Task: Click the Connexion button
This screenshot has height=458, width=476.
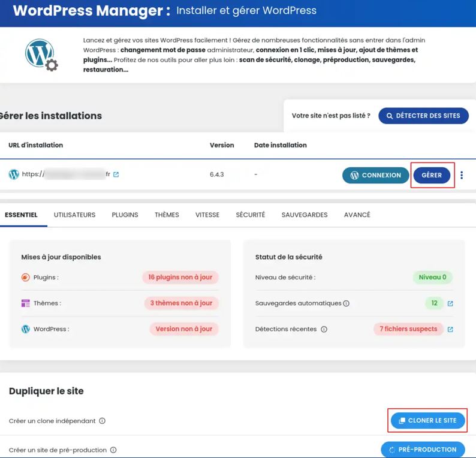Action: coord(376,175)
